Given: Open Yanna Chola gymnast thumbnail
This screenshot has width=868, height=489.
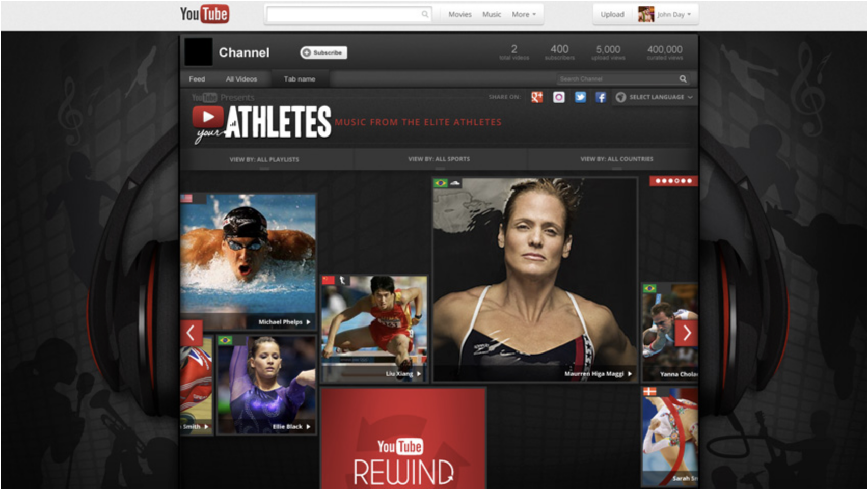Looking at the screenshot, I should pyautogui.click(x=670, y=332).
